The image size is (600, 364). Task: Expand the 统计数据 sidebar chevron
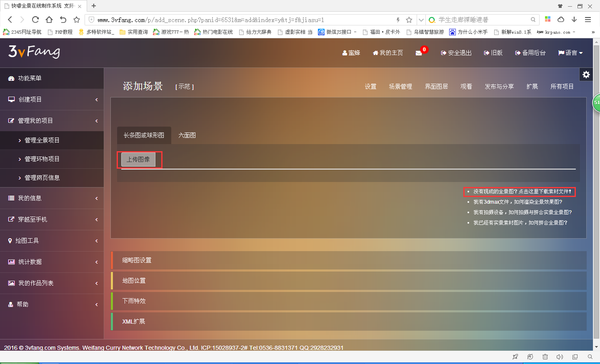(97, 262)
